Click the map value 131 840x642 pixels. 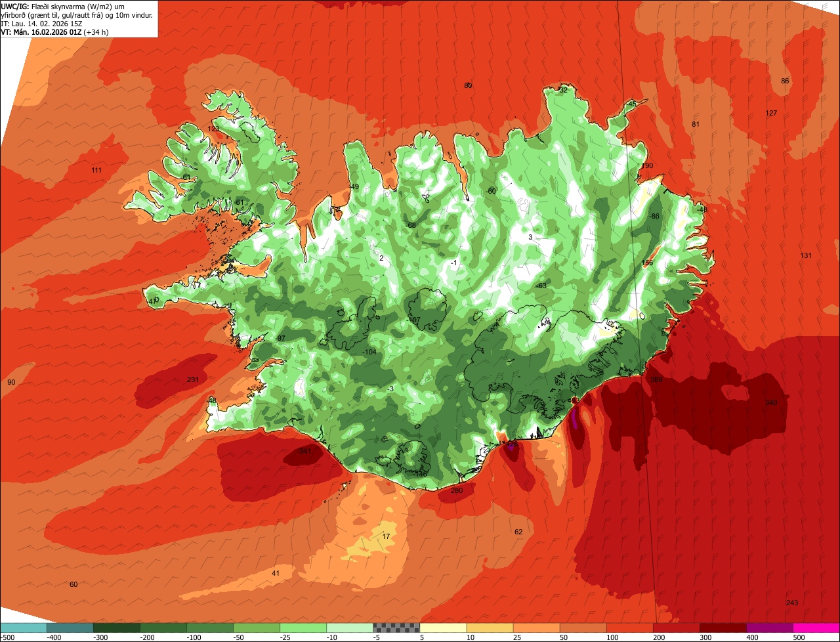click(806, 255)
